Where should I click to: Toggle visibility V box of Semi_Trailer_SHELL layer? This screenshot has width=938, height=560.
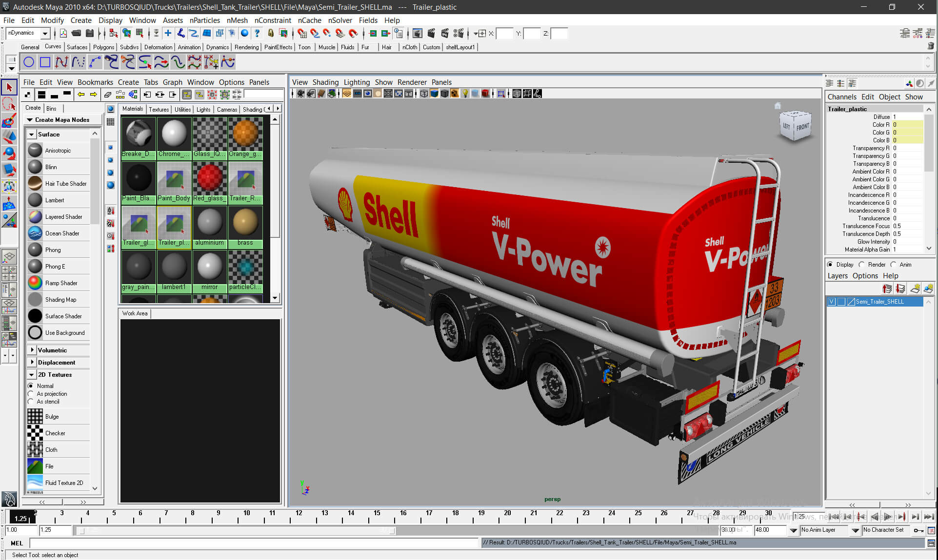click(832, 302)
